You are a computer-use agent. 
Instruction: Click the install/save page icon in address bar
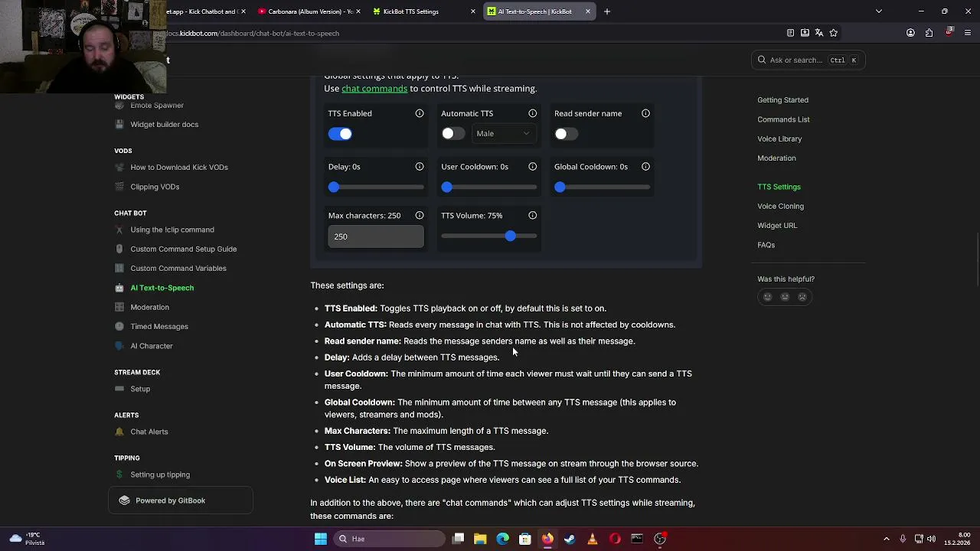pos(805,33)
